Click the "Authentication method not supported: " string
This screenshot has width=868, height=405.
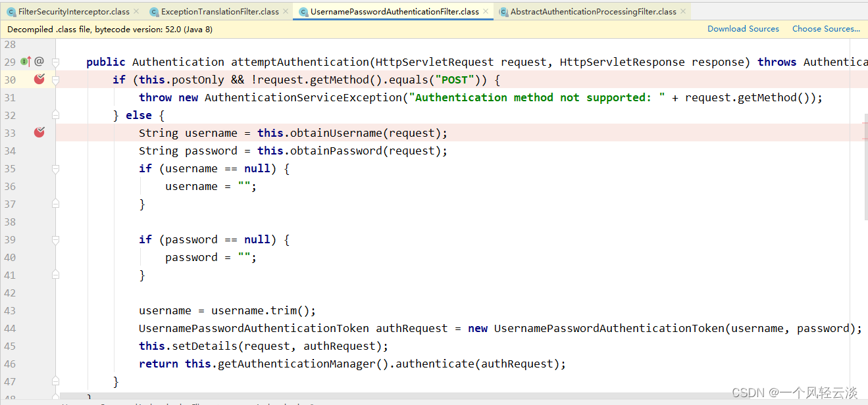[x=537, y=97]
